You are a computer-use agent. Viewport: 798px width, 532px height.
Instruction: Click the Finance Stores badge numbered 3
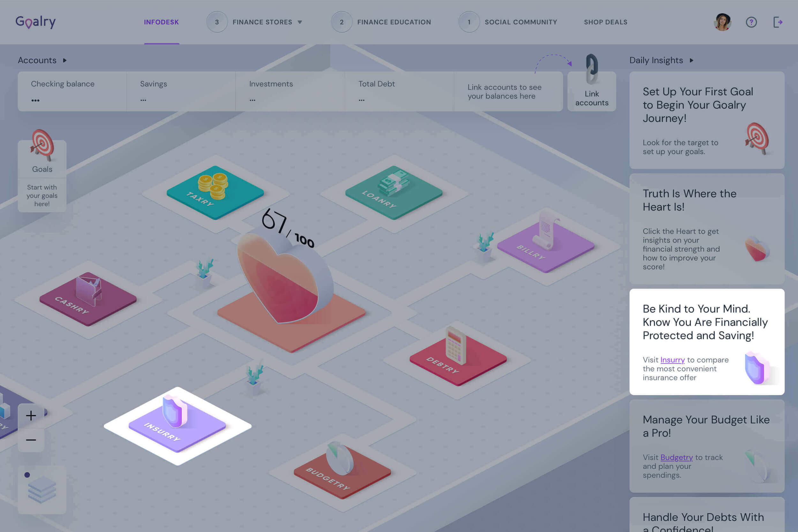217,22
